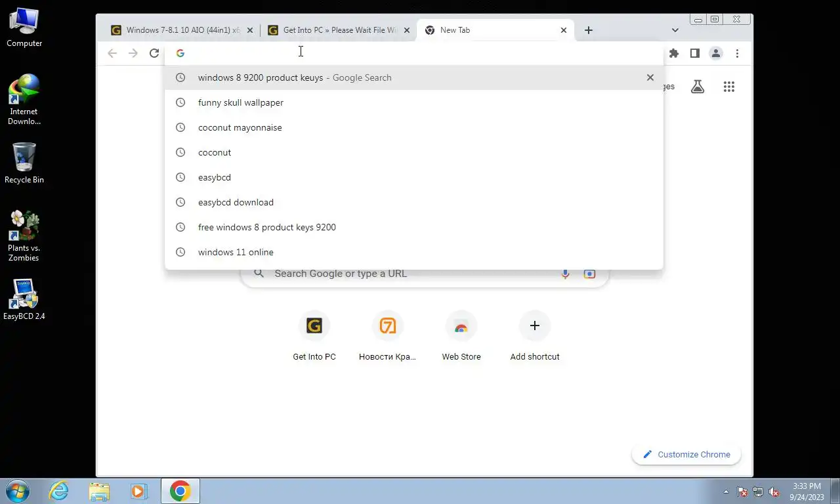Show hidden system tray icons arrow
Viewport: 840px width, 504px height.
726,491
